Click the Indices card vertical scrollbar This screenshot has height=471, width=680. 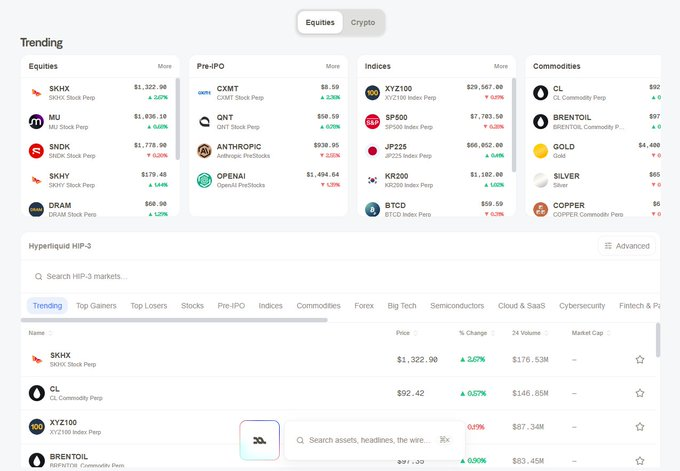514,125
